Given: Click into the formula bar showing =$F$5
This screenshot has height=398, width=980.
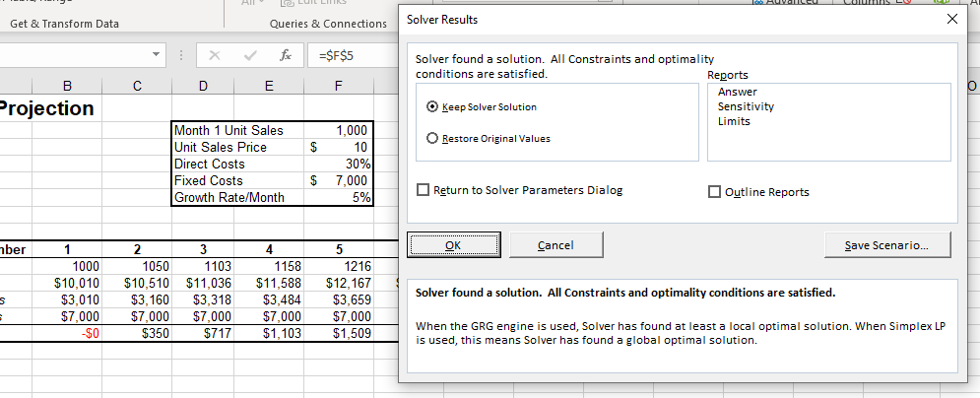Looking at the screenshot, I should tap(355, 55).
